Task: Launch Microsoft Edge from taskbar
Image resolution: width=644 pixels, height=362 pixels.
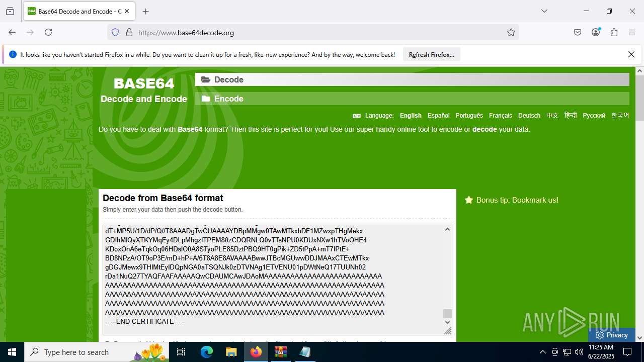Action: point(207,352)
